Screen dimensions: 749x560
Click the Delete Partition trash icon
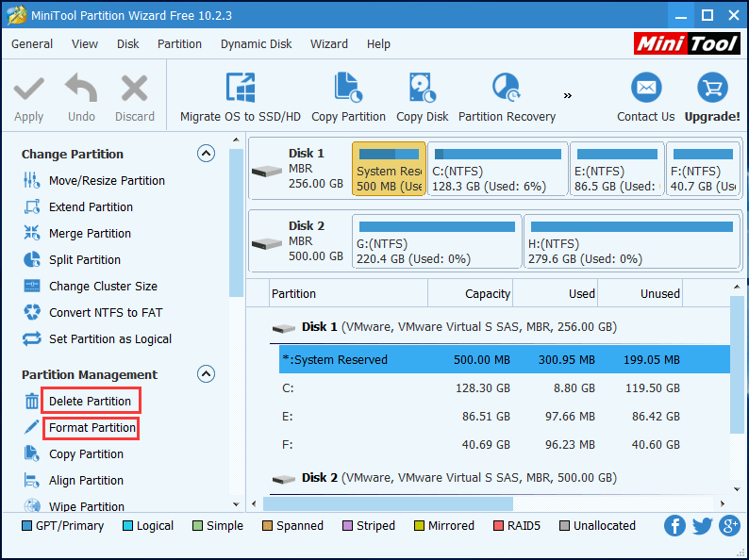(x=31, y=401)
